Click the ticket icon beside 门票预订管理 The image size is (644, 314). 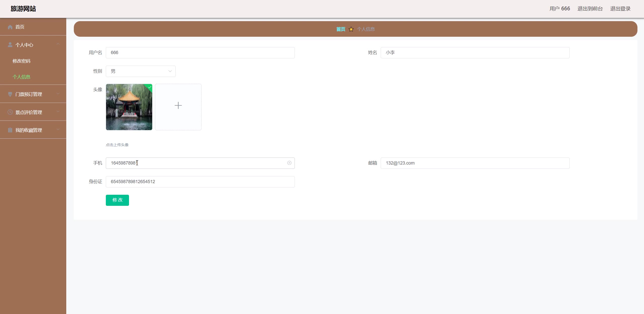(x=10, y=94)
